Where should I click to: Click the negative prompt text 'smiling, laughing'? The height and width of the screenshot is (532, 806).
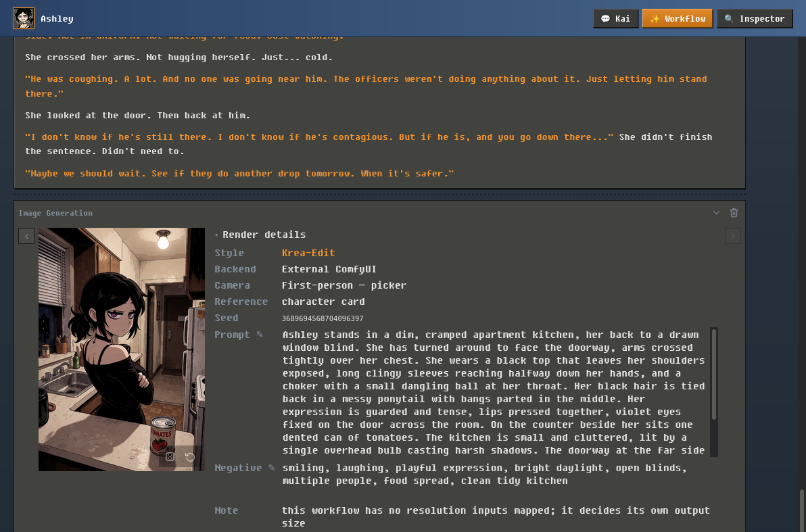pyautogui.click(x=484, y=475)
